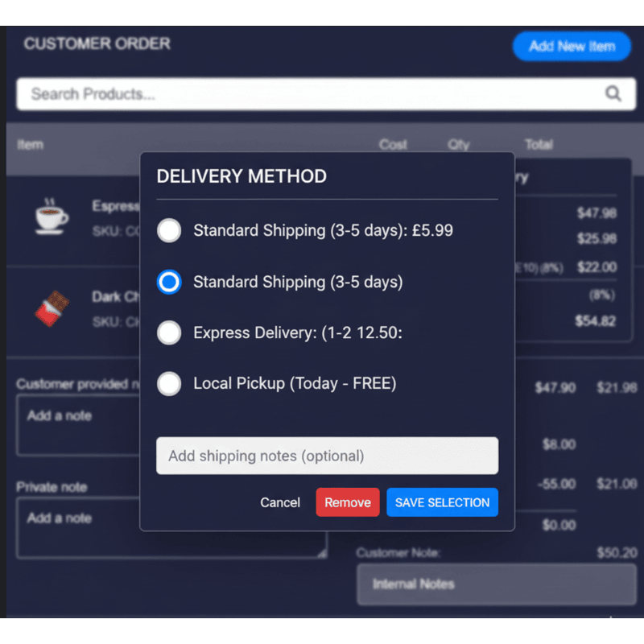Click the -55.00 value
Image resolution: width=644 pixels, height=644 pixels.
pyautogui.click(x=557, y=484)
